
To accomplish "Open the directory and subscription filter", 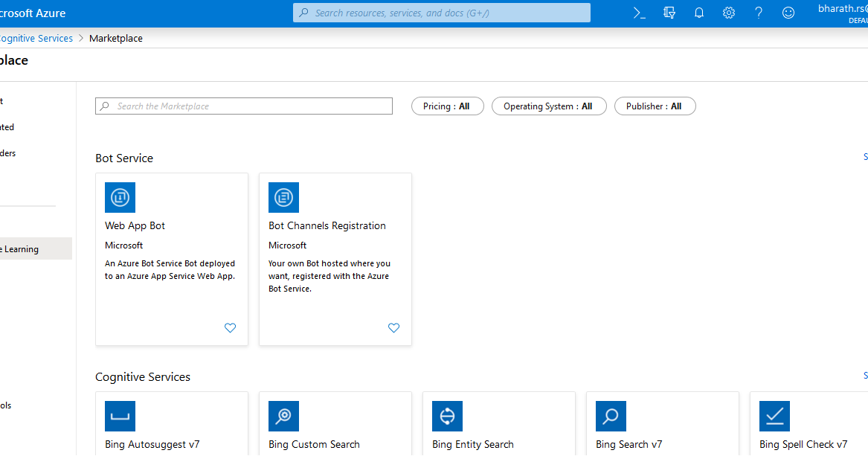I will (669, 13).
